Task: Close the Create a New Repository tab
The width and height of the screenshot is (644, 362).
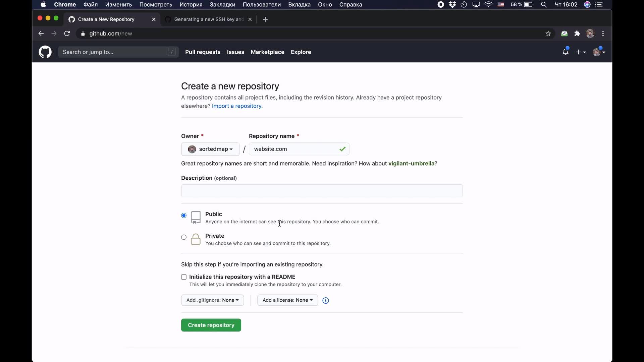Action: [x=154, y=19]
